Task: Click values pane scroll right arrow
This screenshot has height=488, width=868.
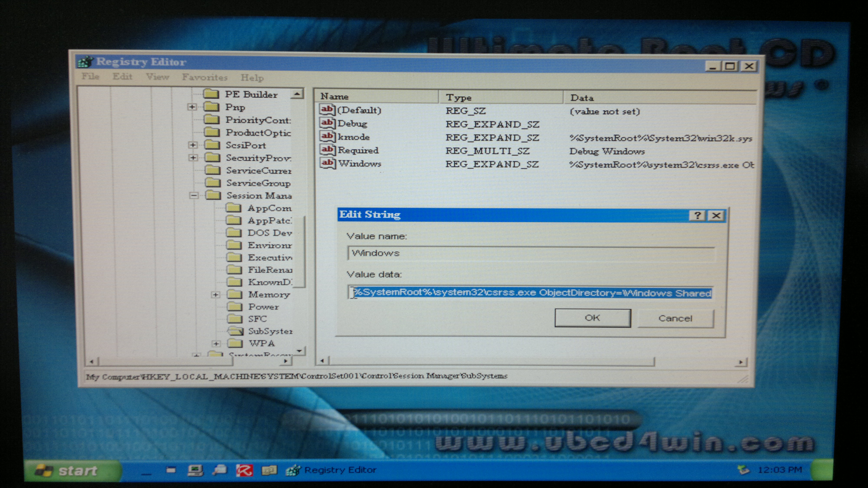Action: [x=740, y=362]
